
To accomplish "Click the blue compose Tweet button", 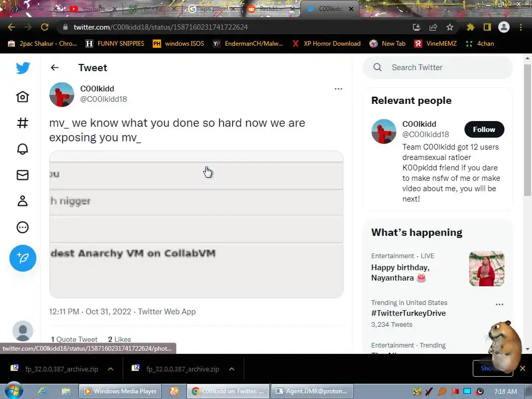I will tap(23, 258).
